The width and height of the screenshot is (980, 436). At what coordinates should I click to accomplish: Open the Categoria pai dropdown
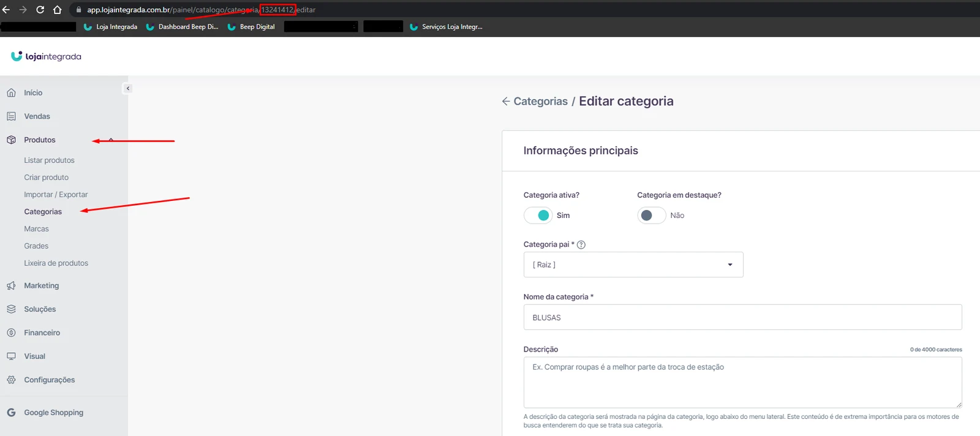pos(633,265)
